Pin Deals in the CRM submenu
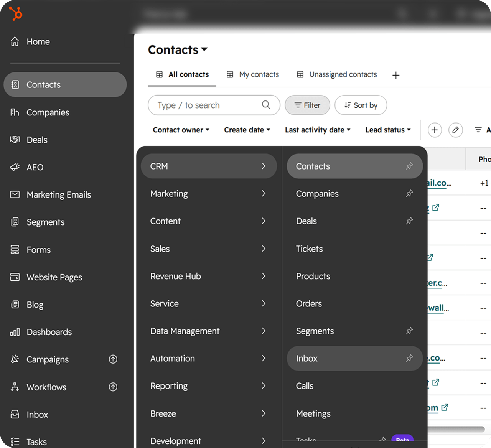 click(x=410, y=221)
